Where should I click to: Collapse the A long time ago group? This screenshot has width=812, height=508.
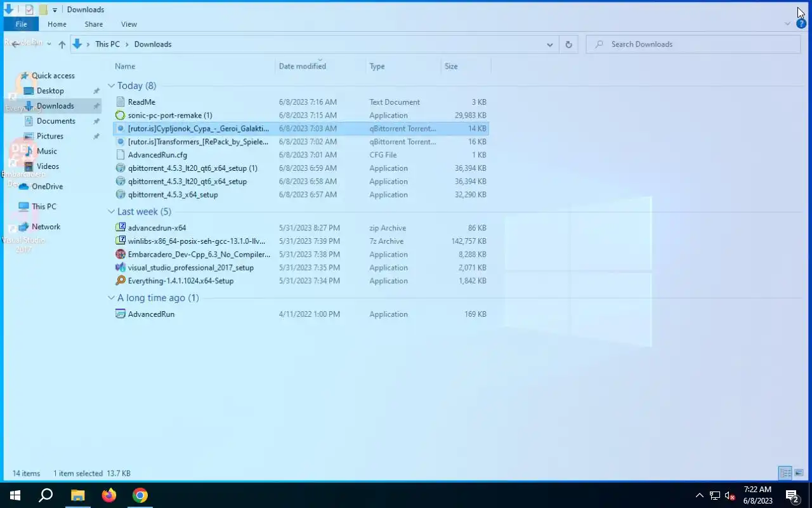(x=111, y=298)
